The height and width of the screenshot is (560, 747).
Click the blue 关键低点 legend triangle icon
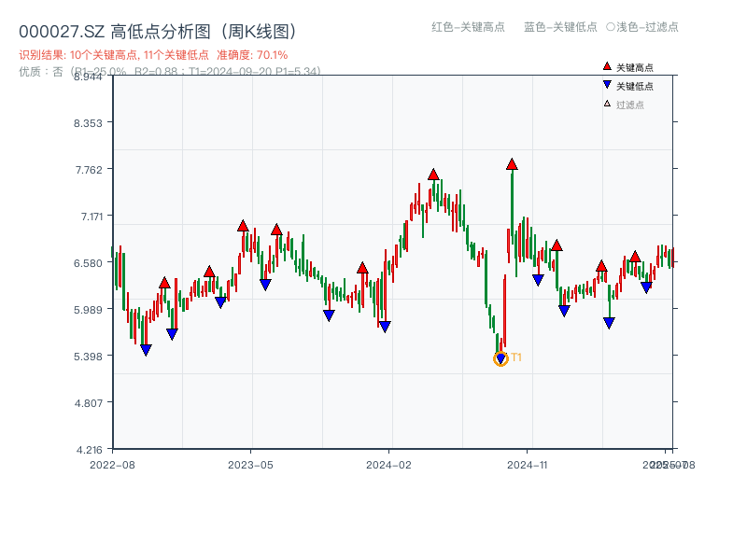(607, 85)
